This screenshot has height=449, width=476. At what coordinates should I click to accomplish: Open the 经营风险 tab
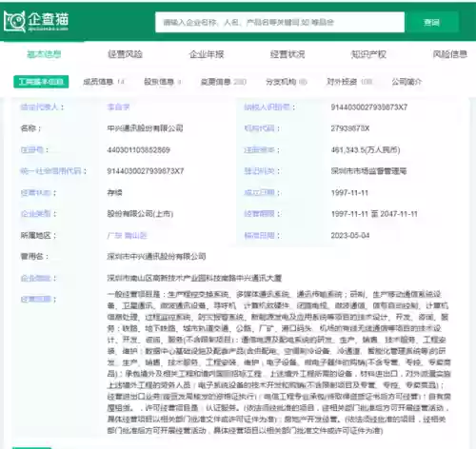click(x=125, y=54)
